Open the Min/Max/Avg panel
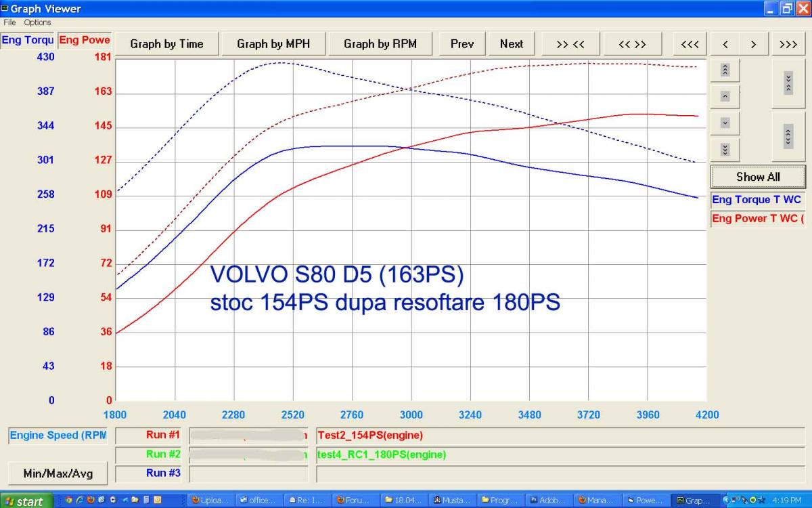 pos(58,473)
